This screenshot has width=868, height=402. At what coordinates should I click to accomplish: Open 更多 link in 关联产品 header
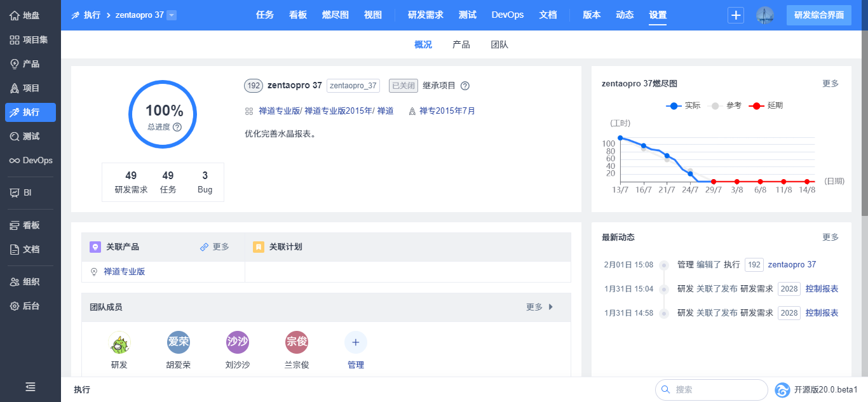[215, 246]
